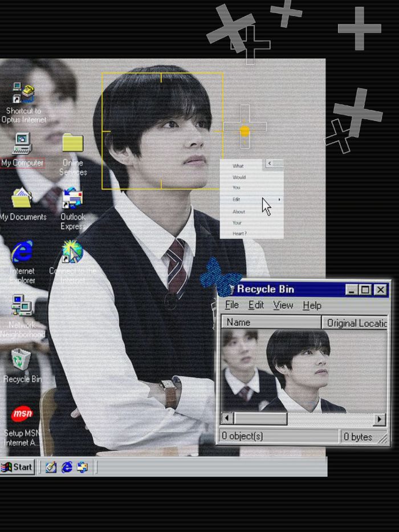Select the "Would" context menu entry
This screenshot has width=399, height=532.
[x=239, y=177]
